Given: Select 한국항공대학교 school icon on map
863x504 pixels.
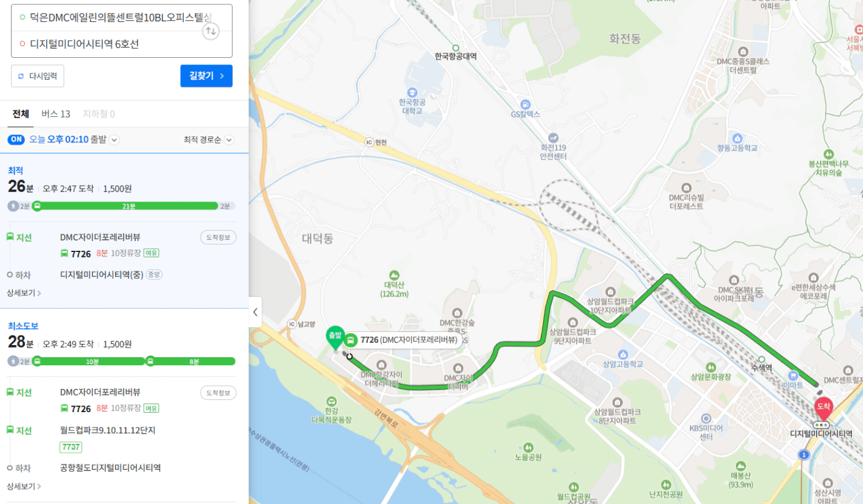Looking at the screenshot, I should coord(412,92).
